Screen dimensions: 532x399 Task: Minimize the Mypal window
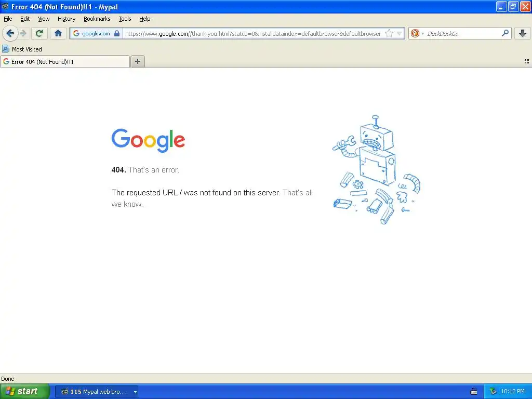pyautogui.click(x=501, y=6)
